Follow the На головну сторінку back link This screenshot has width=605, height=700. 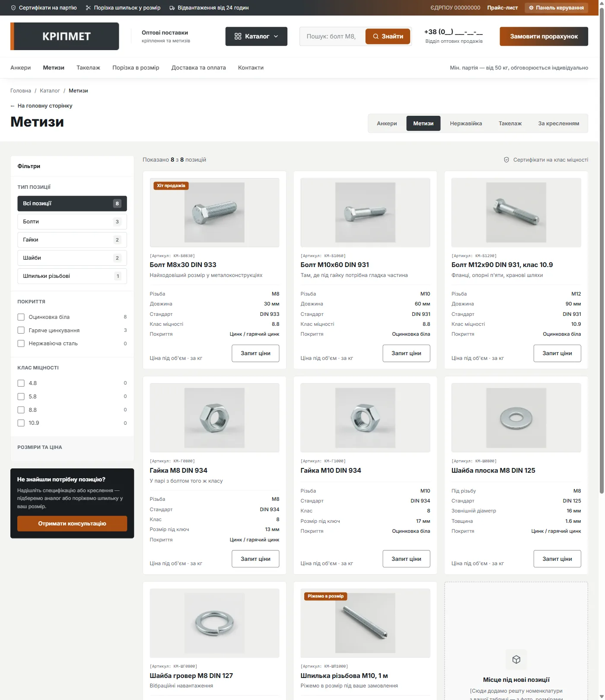[x=41, y=106]
